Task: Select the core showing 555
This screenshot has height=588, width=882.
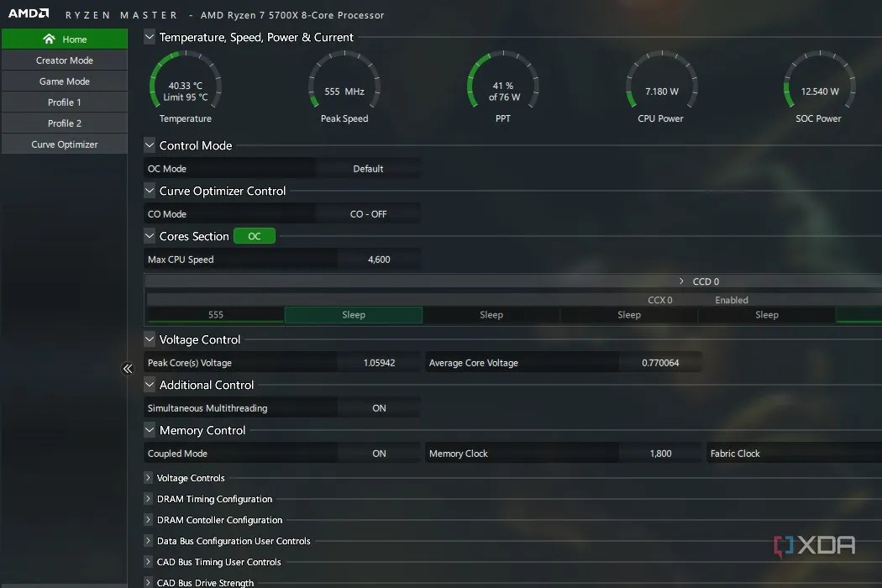Action: pos(215,314)
